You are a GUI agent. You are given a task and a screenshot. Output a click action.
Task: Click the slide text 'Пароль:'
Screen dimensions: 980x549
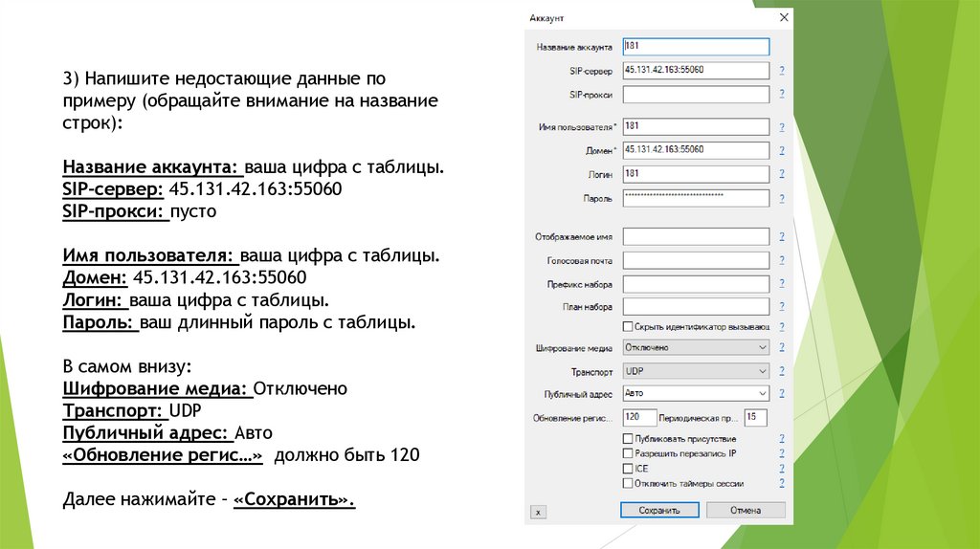coord(99,322)
